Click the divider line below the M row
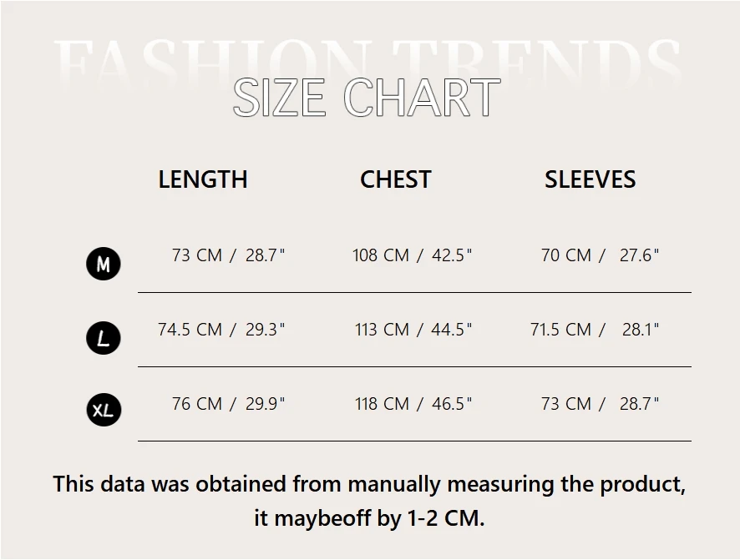Viewport: 740px width, 560px height. tap(414, 293)
